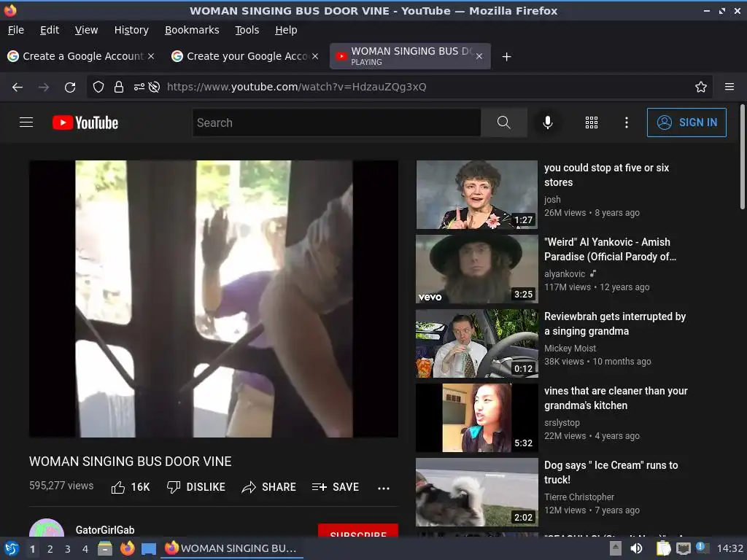Open the clipboard manager tray icon
Screen dimensions: 747x560
click(663, 548)
